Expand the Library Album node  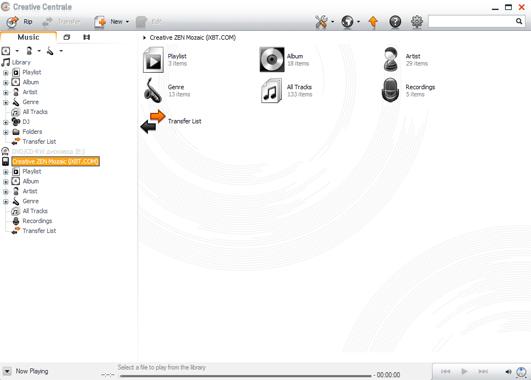5,83
